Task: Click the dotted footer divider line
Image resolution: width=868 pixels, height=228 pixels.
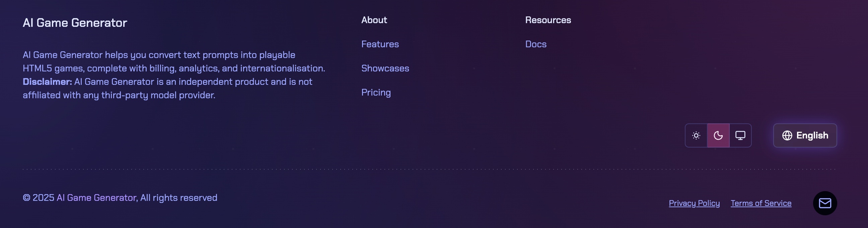Action: 429,169
